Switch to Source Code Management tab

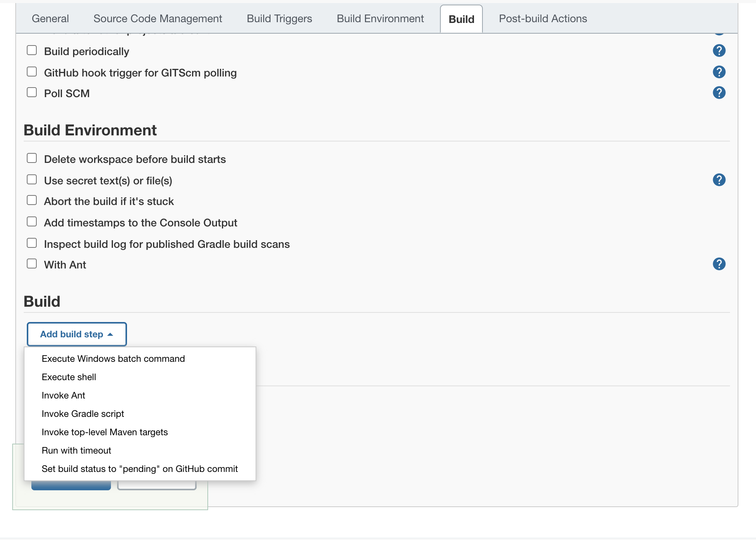pos(158,18)
